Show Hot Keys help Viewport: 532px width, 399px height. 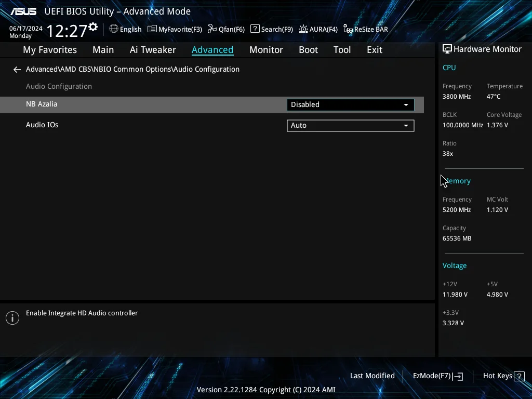pos(504,376)
